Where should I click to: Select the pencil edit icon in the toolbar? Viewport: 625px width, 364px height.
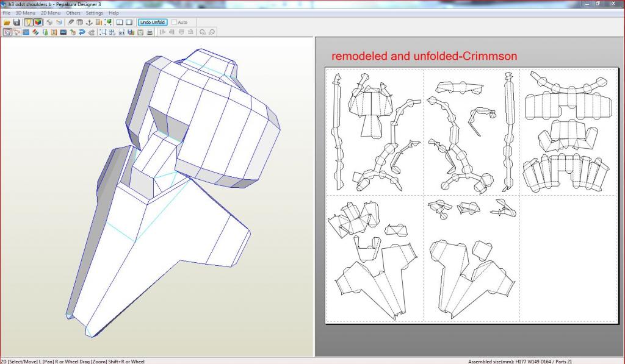click(x=71, y=23)
